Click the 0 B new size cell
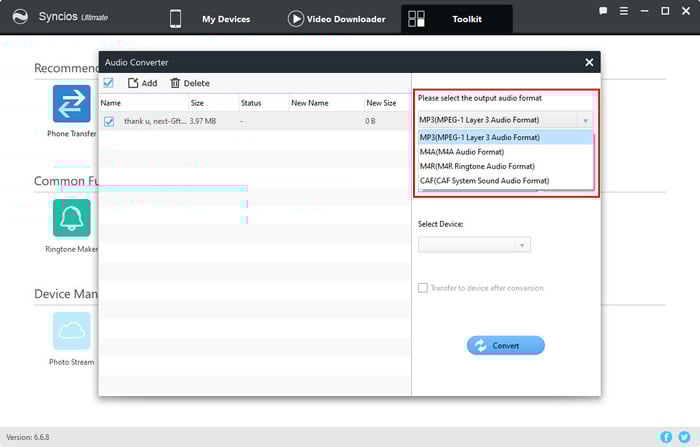Image resolution: width=700 pixels, height=447 pixels. [x=370, y=121]
